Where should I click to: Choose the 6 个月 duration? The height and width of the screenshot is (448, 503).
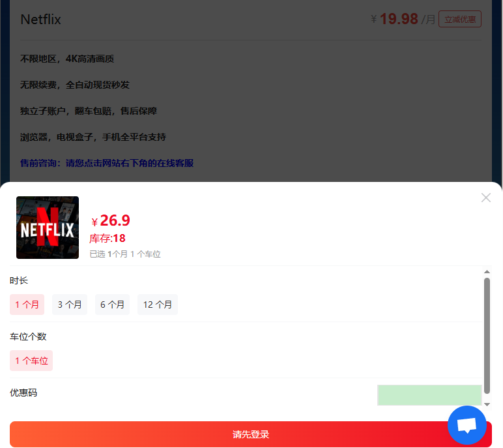[x=112, y=305]
